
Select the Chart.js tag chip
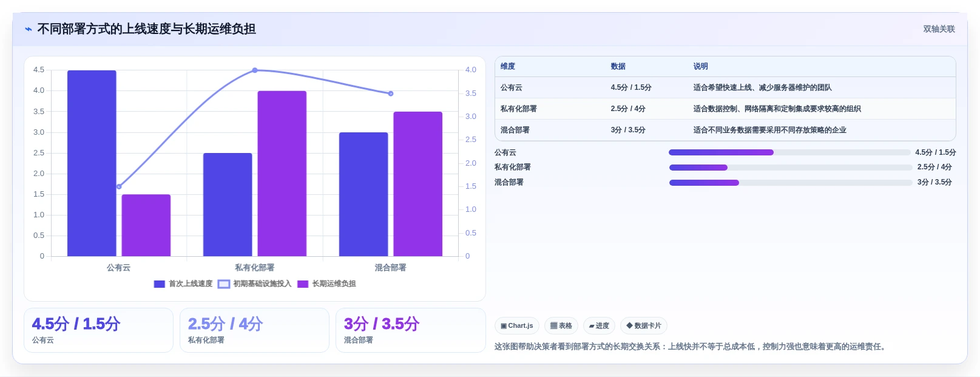tap(517, 326)
